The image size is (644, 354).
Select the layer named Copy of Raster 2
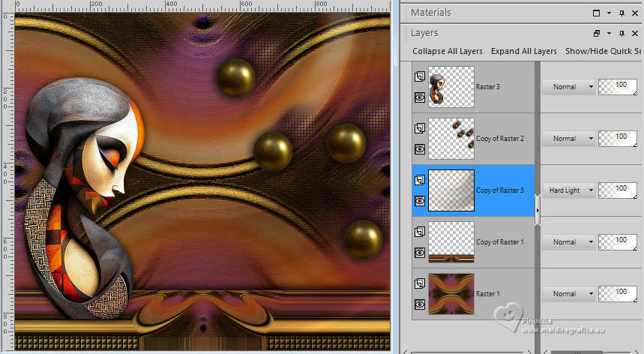pyautogui.click(x=500, y=139)
